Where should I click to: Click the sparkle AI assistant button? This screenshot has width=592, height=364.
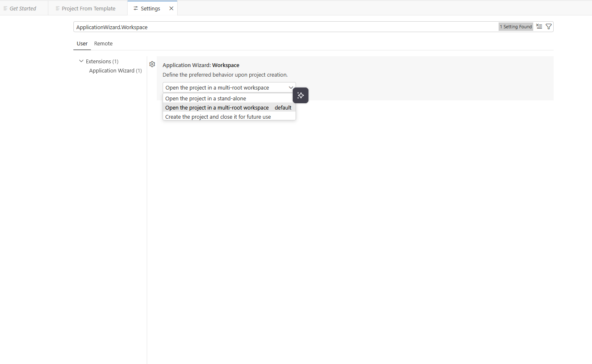pos(301,95)
